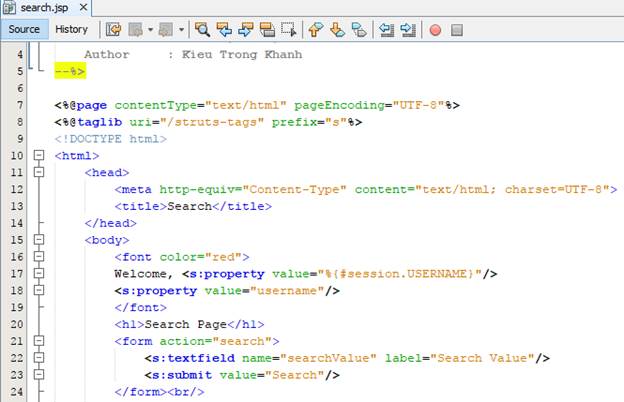
Task: Toggle Rectangular Selection icon
Action: pyautogui.click(x=289, y=30)
